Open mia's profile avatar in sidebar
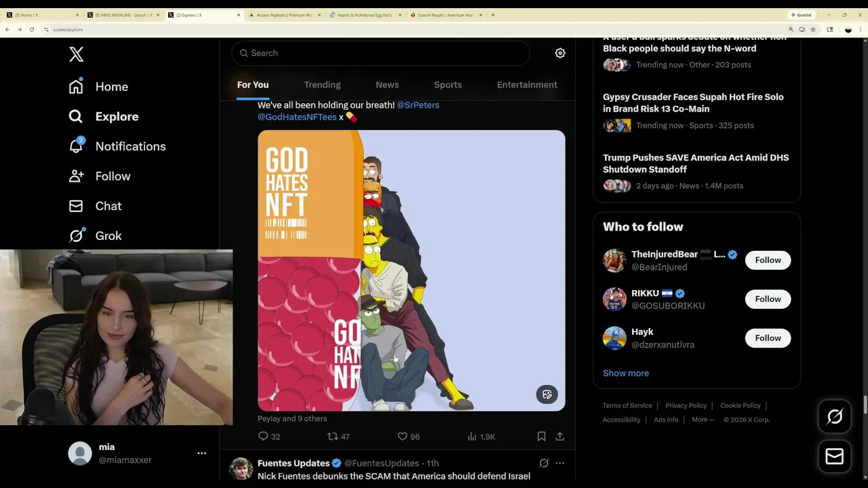Image resolution: width=868 pixels, height=488 pixels. [x=80, y=453]
